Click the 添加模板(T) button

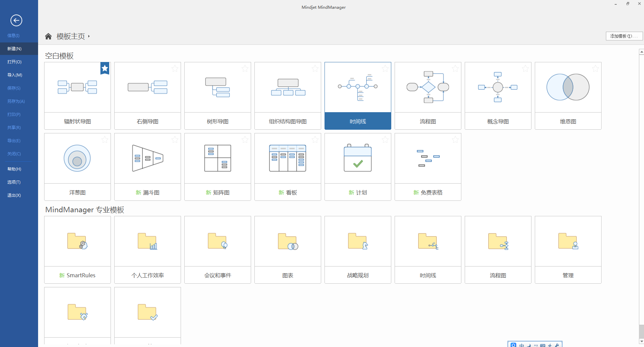pyautogui.click(x=624, y=36)
